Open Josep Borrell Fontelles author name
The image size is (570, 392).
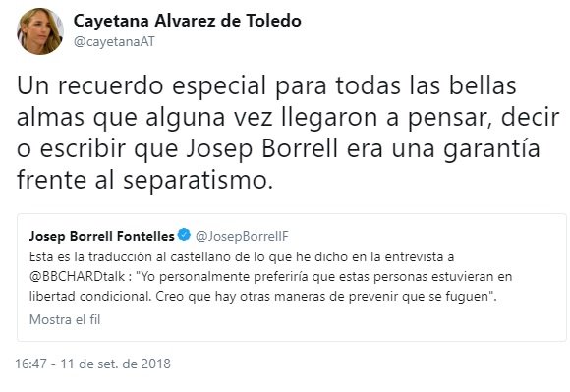pos(102,236)
